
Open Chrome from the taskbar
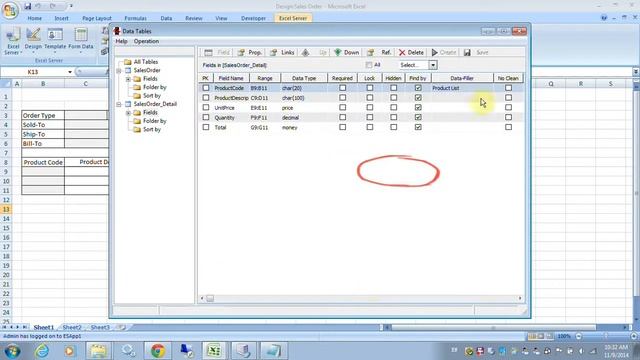click(x=158, y=351)
